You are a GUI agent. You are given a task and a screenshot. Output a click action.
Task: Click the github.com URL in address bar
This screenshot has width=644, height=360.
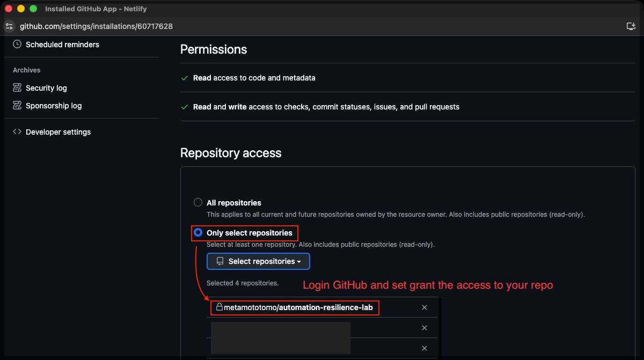pyautogui.click(x=96, y=26)
